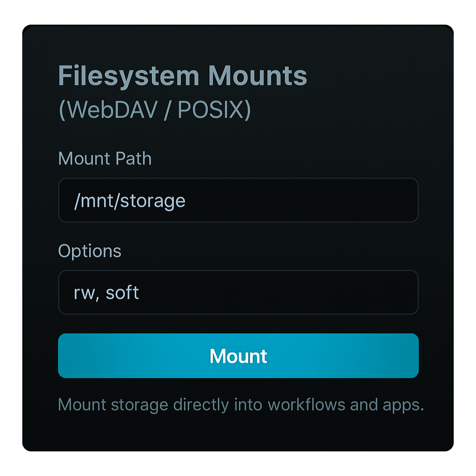Click the "Options" label
The width and height of the screenshot is (476, 476).
click(x=89, y=251)
